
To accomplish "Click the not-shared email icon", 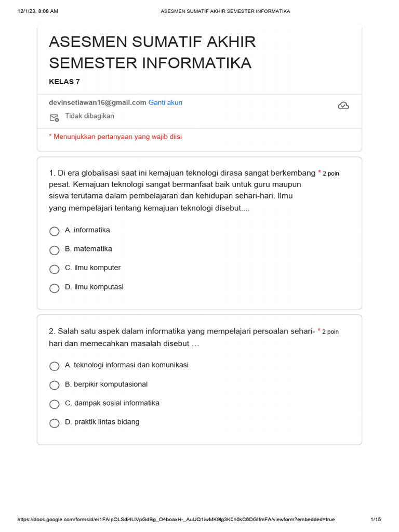I will [54, 117].
